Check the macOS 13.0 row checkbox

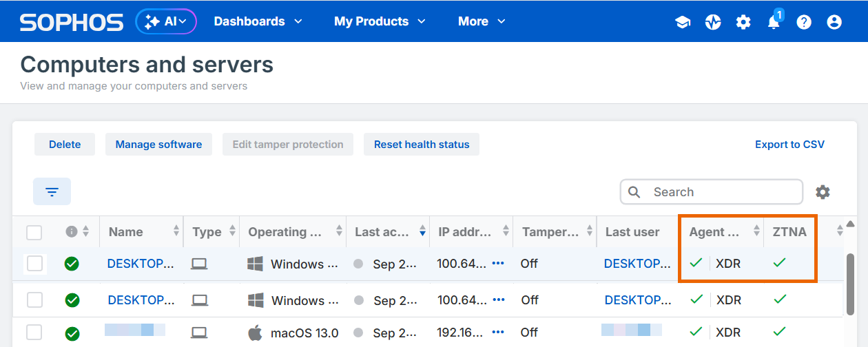[34, 333]
